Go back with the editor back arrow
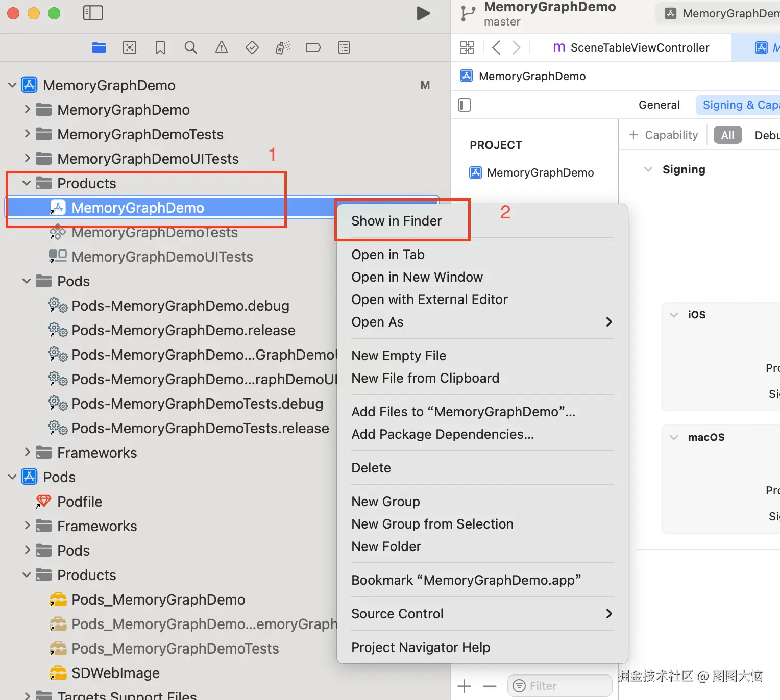 496,47
